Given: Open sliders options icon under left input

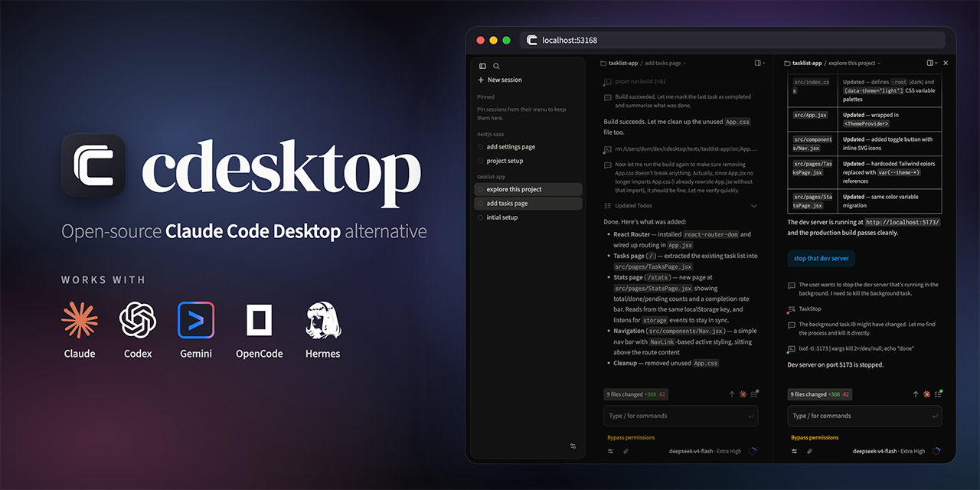Looking at the screenshot, I should (610, 451).
